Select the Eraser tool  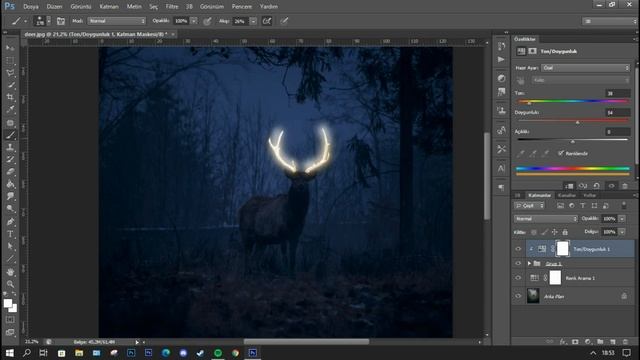tap(10, 171)
